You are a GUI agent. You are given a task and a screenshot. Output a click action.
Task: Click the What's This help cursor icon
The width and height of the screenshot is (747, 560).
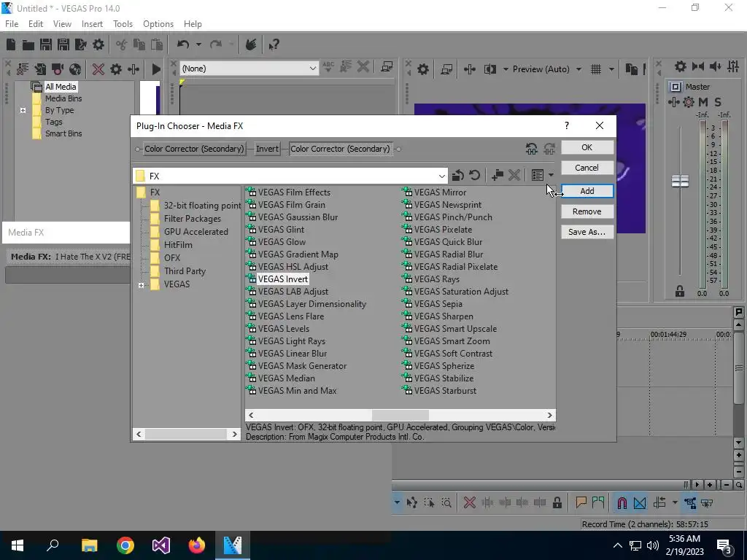point(274,44)
